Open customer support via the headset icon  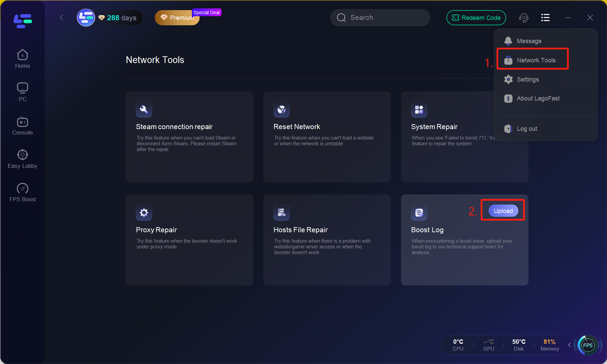(524, 18)
